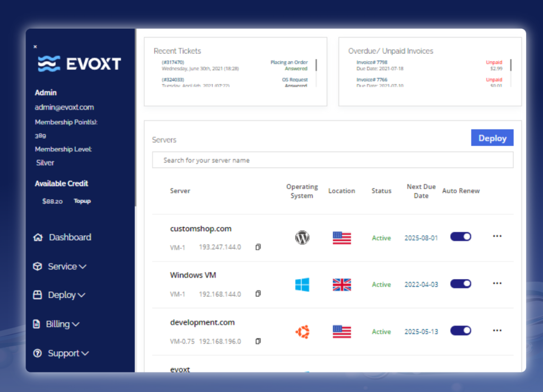Close the sidebar with the small x

[x=35, y=47]
